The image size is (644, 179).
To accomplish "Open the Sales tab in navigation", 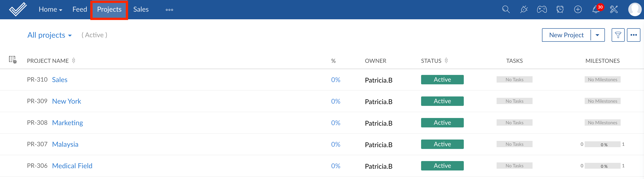I will tap(141, 9).
